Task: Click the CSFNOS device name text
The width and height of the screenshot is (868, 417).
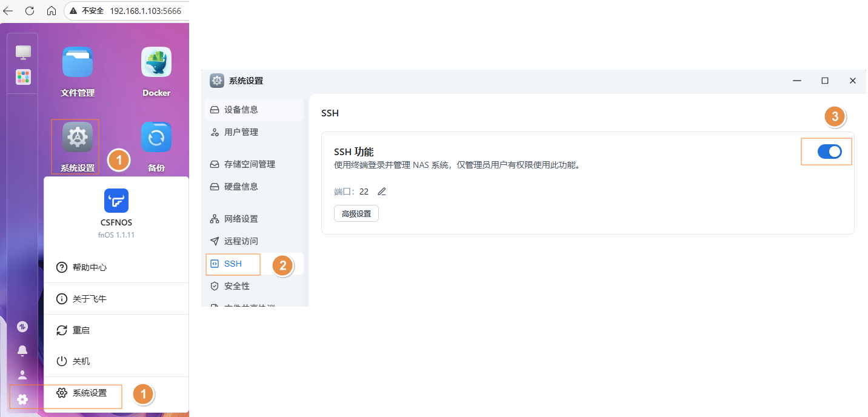Action: coord(116,222)
